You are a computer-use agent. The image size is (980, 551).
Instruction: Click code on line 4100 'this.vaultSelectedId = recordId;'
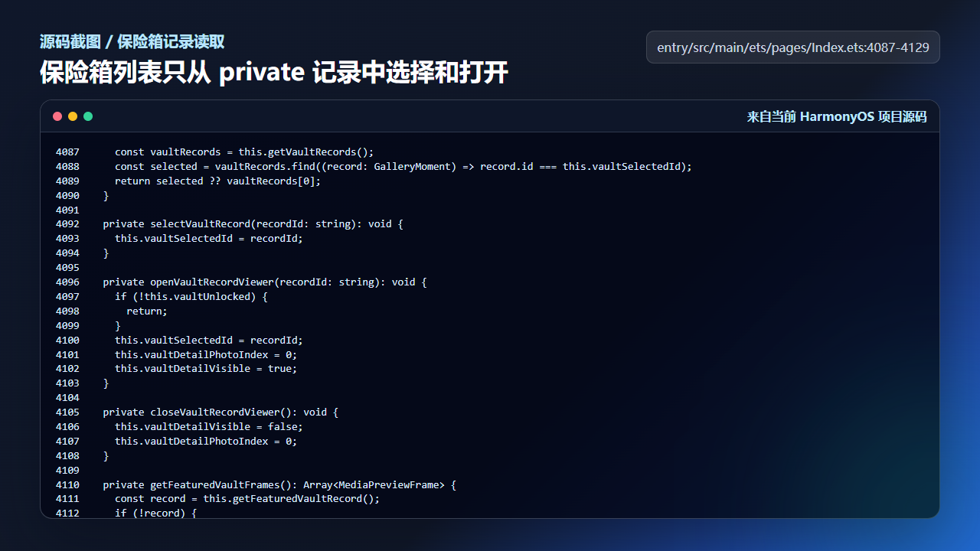point(209,341)
